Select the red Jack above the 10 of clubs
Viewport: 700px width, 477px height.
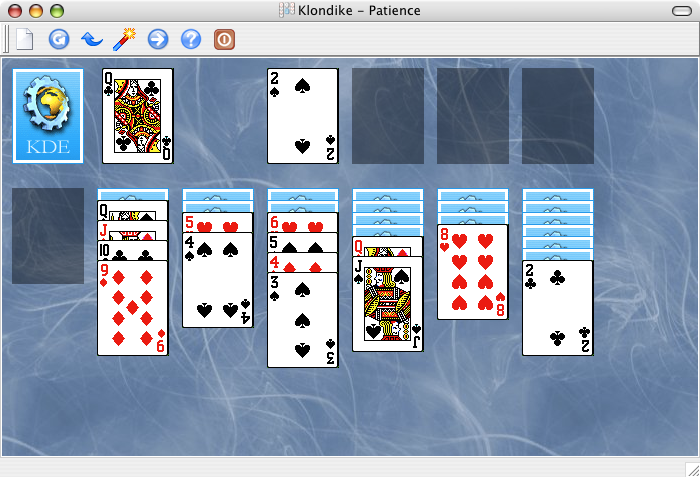point(133,230)
